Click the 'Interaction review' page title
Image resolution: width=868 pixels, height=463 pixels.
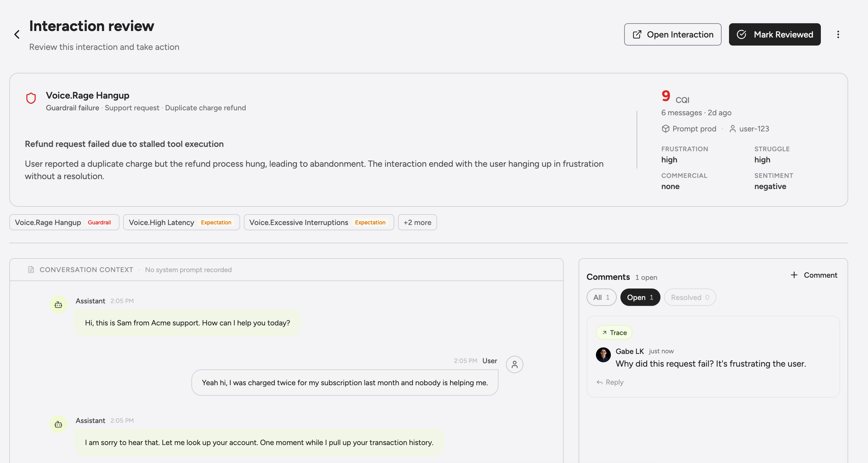92,26
